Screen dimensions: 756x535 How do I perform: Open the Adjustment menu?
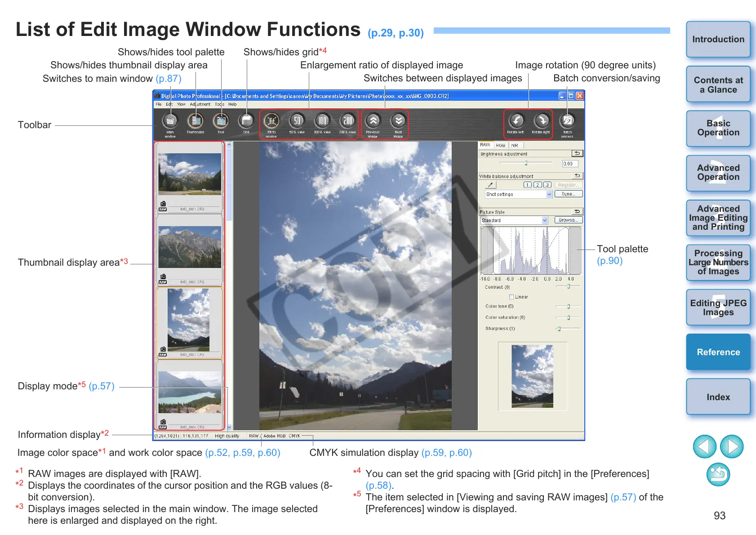click(200, 104)
